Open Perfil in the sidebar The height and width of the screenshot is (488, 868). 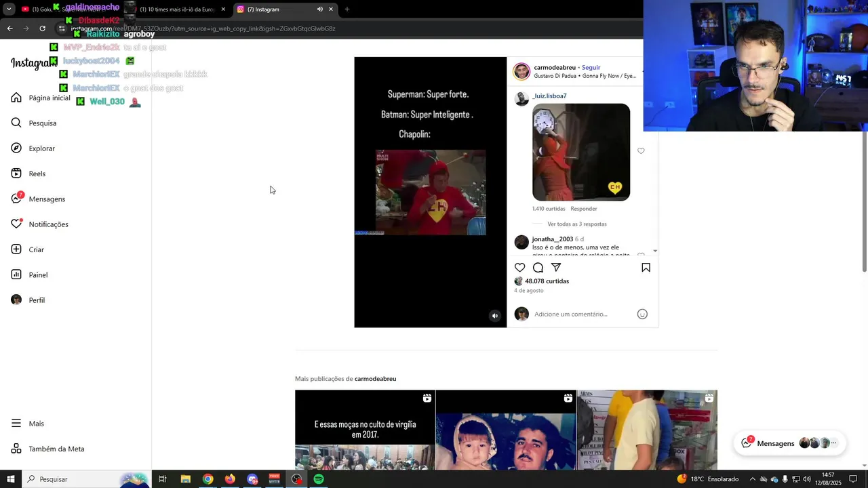pos(28,300)
